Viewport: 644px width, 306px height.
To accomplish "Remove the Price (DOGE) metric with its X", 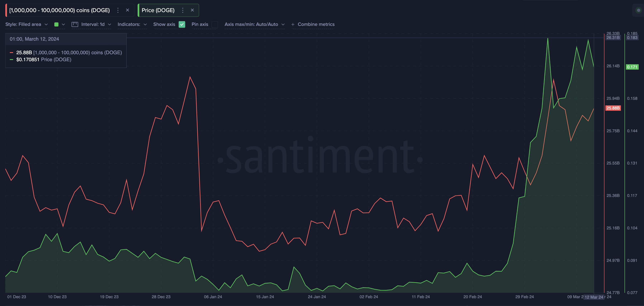I will [193, 10].
